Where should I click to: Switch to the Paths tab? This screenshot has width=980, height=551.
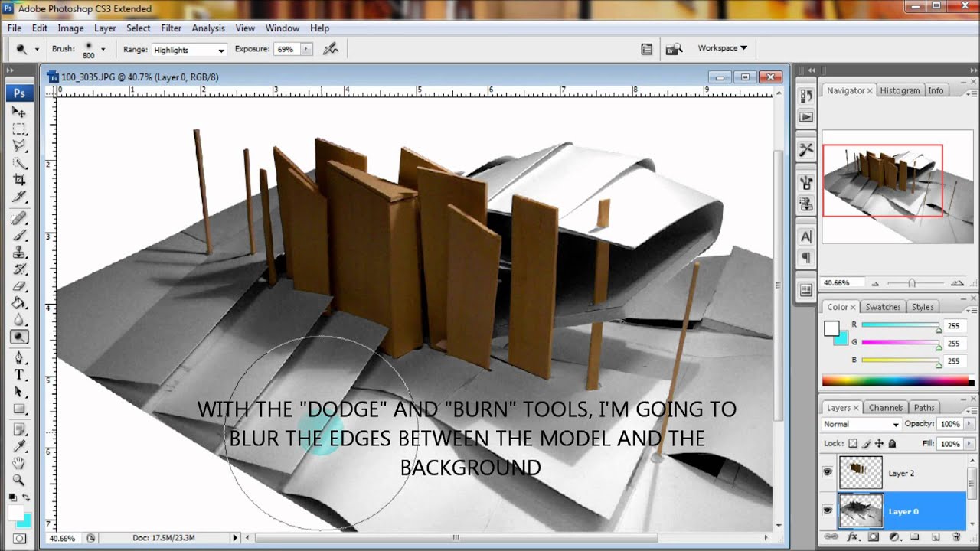click(924, 408)
